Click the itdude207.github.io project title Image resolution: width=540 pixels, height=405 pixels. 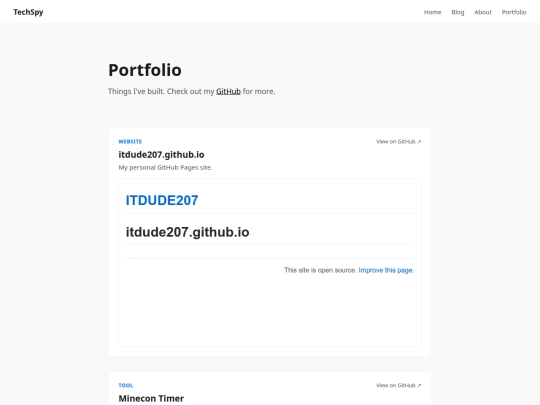(x=161, y=155)
